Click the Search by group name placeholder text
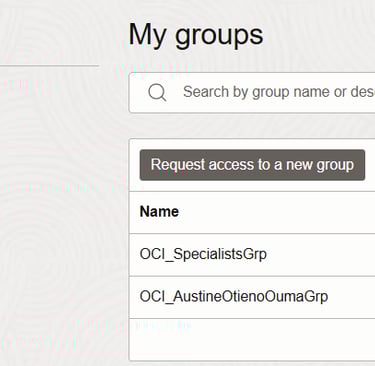375x366 pixels. point(279,92)
